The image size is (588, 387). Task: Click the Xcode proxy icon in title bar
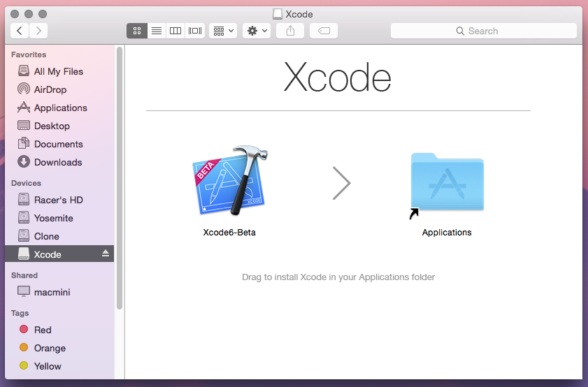click(278, 14)
